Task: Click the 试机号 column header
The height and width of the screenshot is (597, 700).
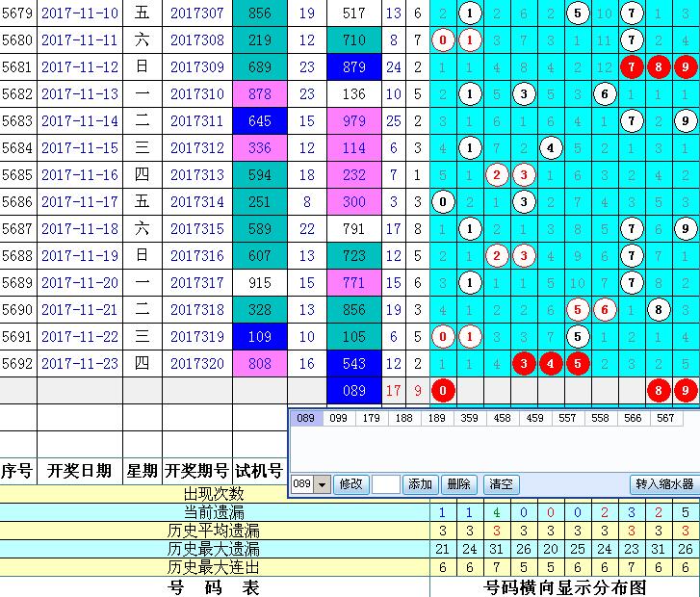Action: tap(259, 471)
